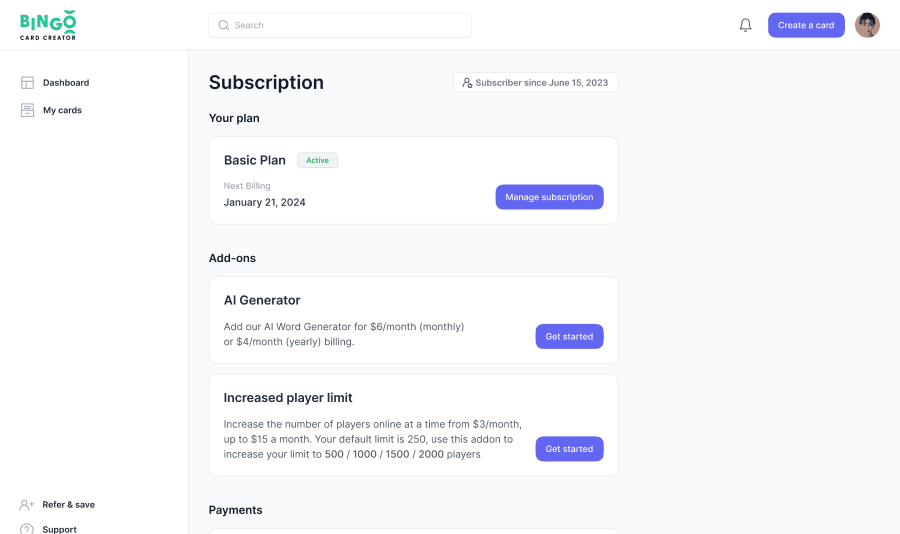Click the notification bell icon
Image resolution: width=900 pixels, height=534 pixels.
(745, 25)
